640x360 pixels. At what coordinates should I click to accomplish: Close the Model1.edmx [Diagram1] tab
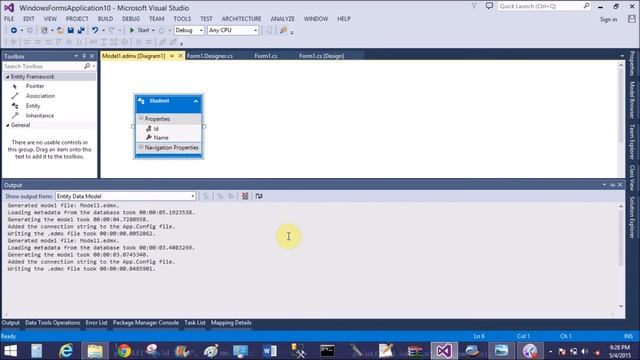pos(180,56)
